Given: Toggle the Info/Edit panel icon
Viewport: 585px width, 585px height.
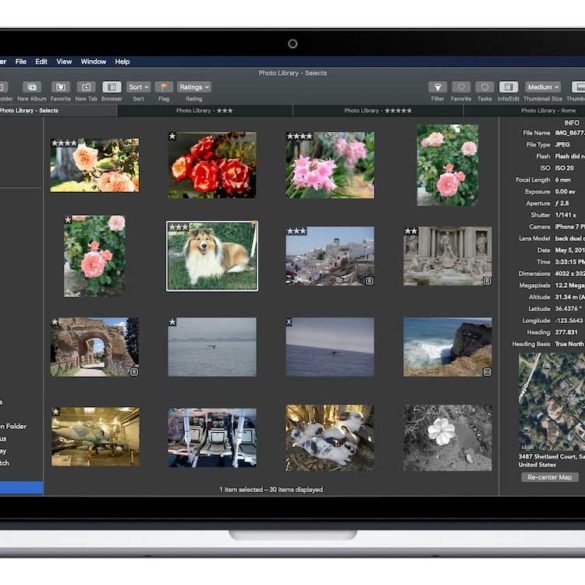Looking at the screenshot, I should pos(508,87).
